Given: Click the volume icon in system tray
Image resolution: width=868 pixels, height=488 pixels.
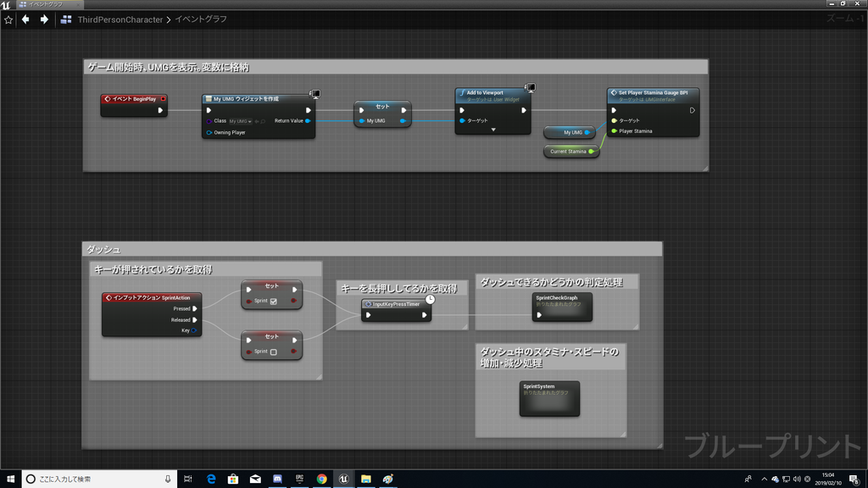Looking at the screenshot, I should pyautogui.click(x=797, y=480).
